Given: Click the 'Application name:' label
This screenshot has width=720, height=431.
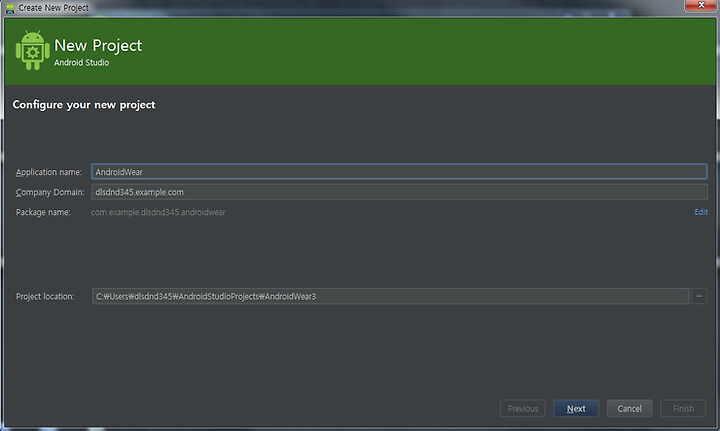Looking at the screenshot, I should 49,172.
